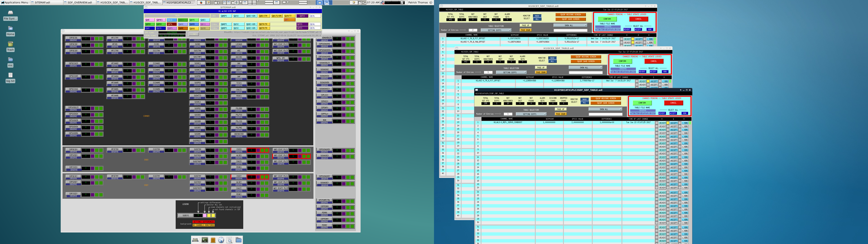Open SHOW ALL dropdown in H1SYSECATX1PLC2SDF table
868x244 pixels.
(605, 109)
